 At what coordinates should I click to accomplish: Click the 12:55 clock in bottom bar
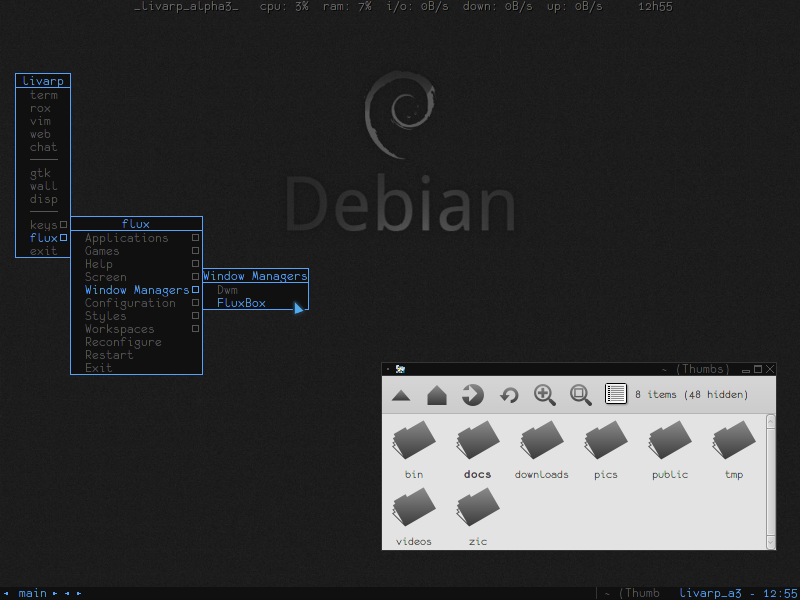pyautogui.click(x=780, y=594)
